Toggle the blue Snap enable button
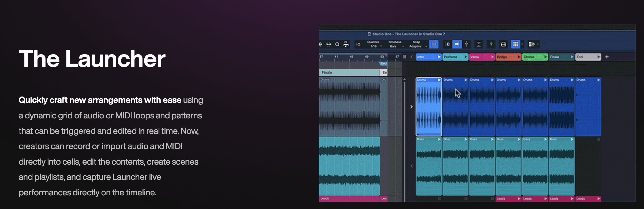This screenshot has width=644, height=209. [434, 44]
